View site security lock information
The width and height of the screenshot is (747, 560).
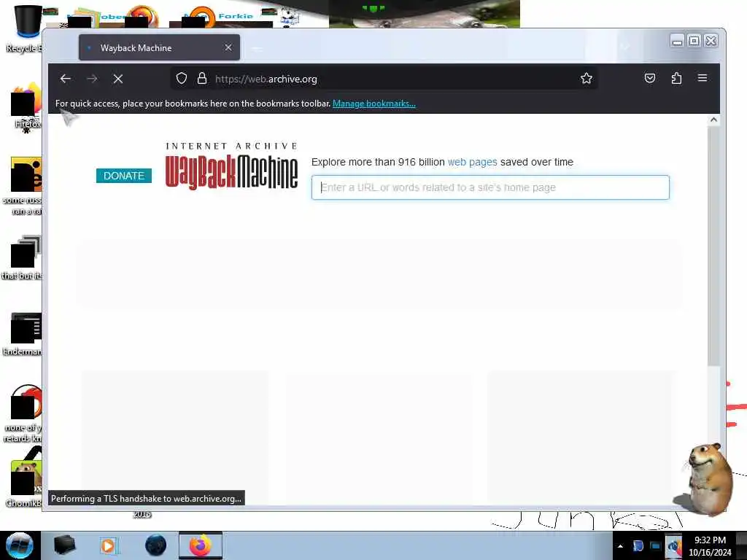[202, 79]
